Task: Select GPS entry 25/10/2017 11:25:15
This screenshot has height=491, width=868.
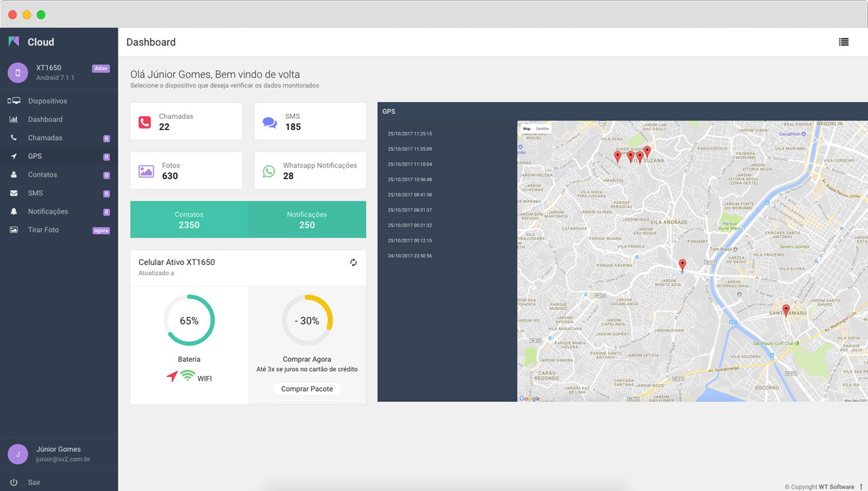Action: coord(410,134)
